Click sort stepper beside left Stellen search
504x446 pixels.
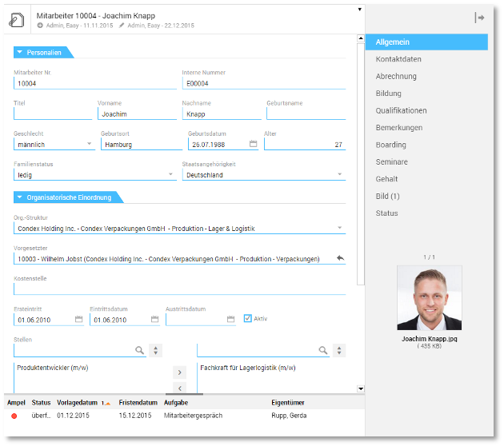[x=155, y=350]
